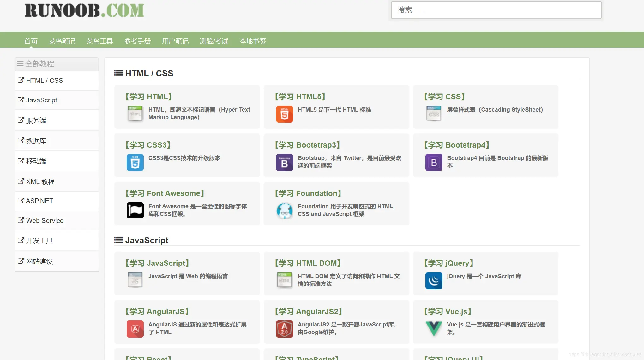Click the 搜索 search input field
Screen dimensions: 644x360
pyautogui.click(x=496, y=10)
